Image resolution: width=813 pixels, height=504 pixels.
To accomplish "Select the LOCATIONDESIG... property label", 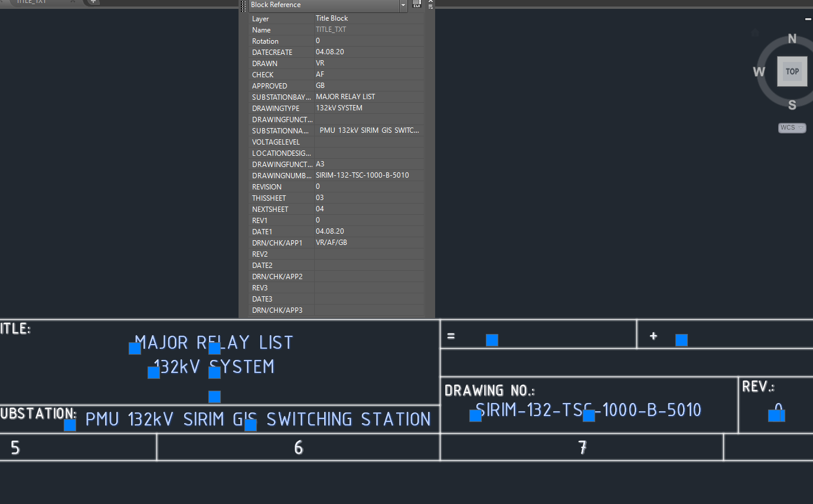I will (282, 153).
